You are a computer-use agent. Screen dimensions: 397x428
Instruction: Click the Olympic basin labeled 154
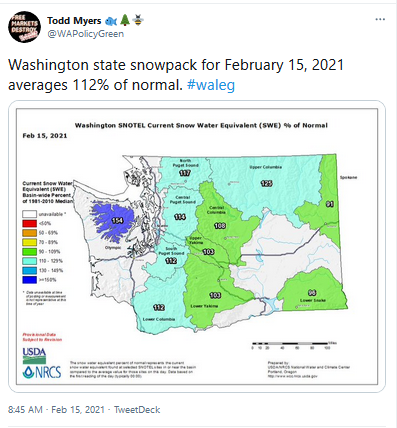118,220
